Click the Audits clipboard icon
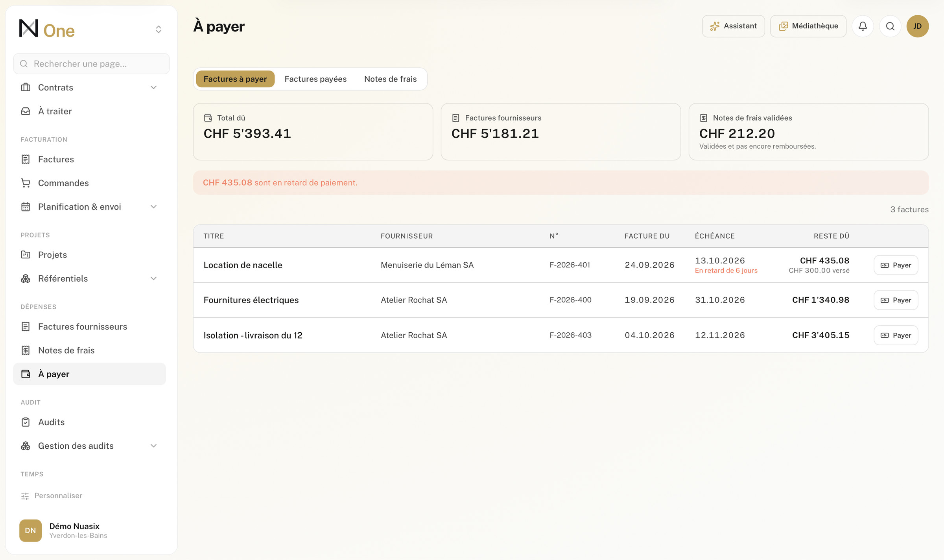This screenshot has width=944, height=560. (x=26, y=422)
